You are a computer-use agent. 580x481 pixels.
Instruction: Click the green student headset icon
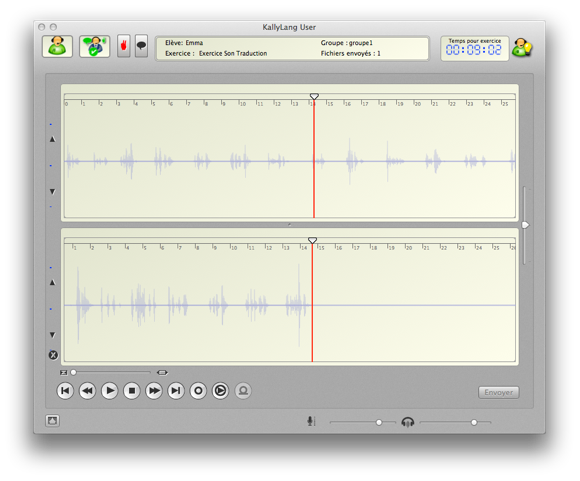57,46
